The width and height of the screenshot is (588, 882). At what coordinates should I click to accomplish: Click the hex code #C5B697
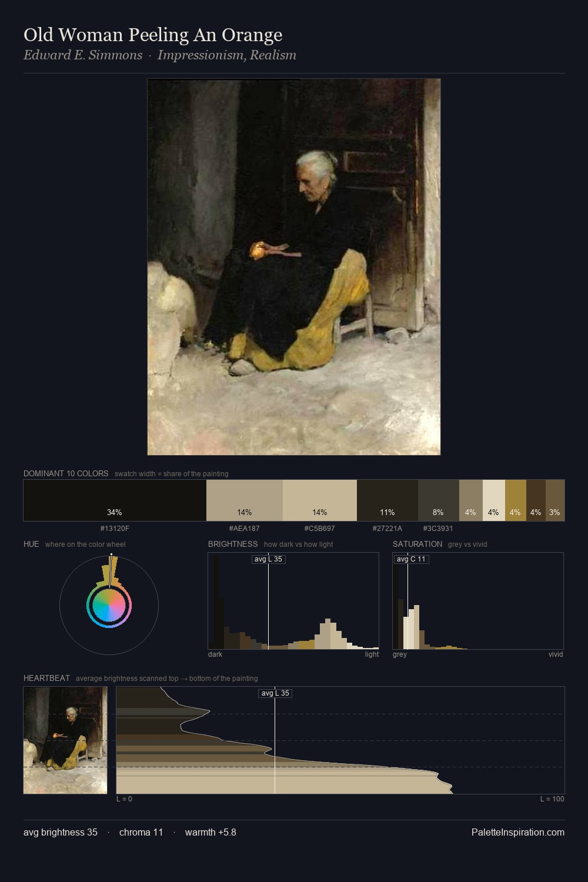coord(320,529)
